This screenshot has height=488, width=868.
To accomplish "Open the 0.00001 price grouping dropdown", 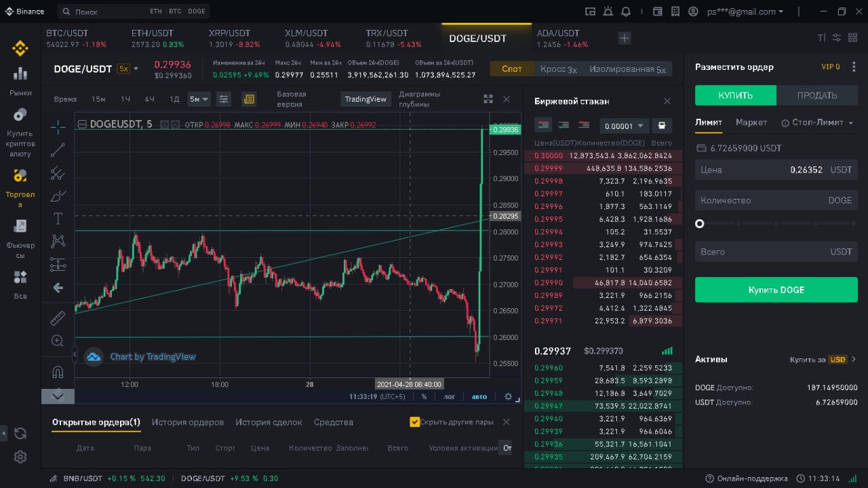I will click(623, 126).
